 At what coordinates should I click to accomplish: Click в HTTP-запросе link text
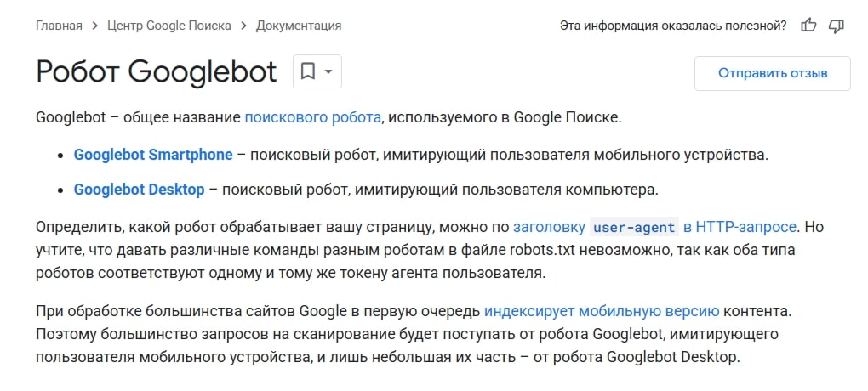740,227
